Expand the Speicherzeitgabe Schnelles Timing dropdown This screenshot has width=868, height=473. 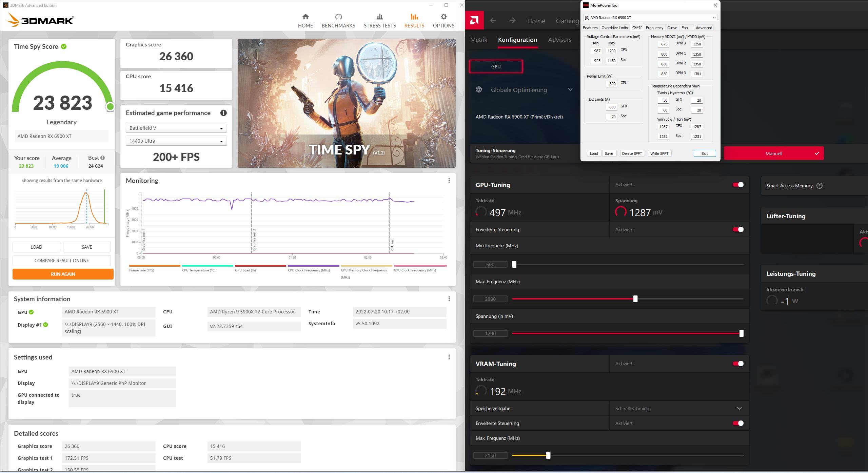click(739, 408)
